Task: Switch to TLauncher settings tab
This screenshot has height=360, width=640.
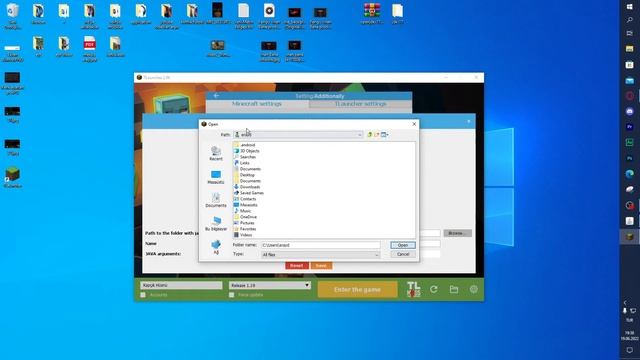Action: pos(360,104)
